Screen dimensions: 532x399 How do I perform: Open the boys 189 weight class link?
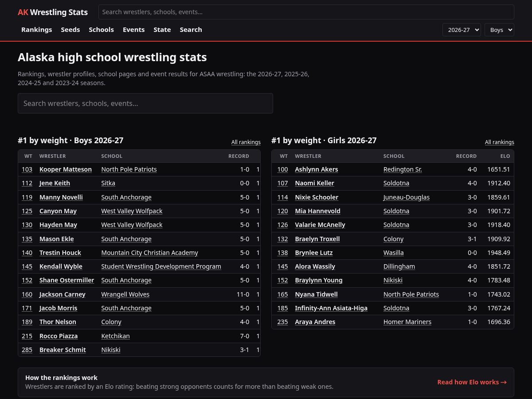pos(27,322)
